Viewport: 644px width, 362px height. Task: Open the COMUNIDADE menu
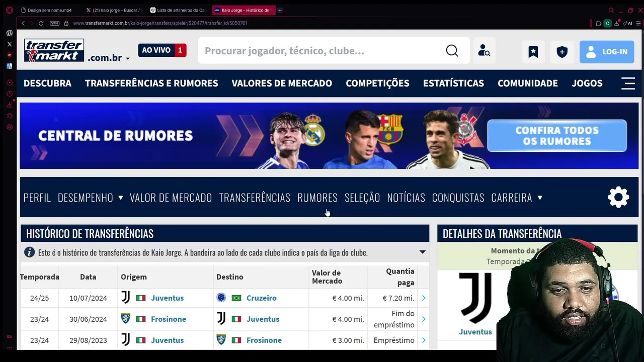(528, 83)
